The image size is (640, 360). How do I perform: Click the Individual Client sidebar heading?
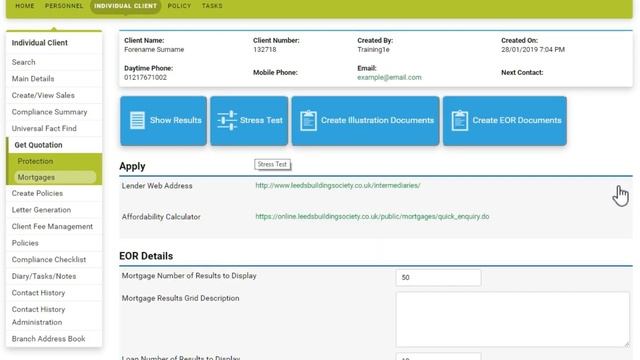40,42
